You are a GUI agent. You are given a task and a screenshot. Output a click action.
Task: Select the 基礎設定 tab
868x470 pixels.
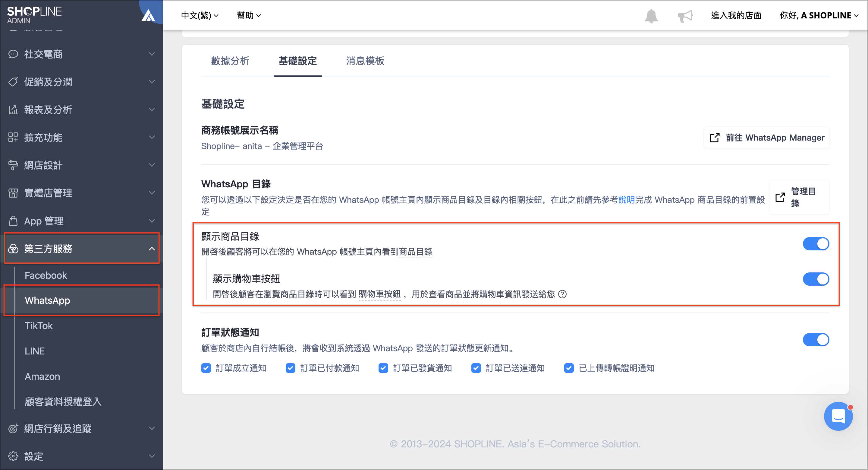tap(297, 61)
